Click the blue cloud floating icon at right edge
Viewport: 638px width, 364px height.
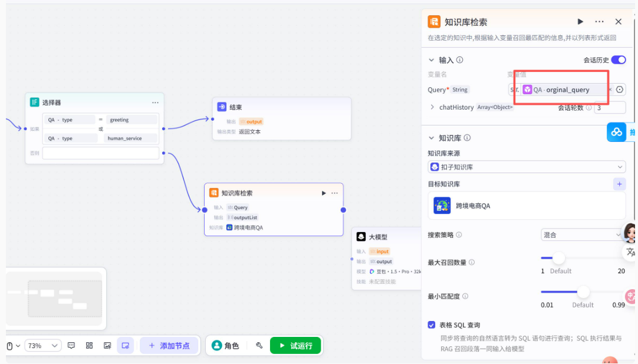[616, 132]
